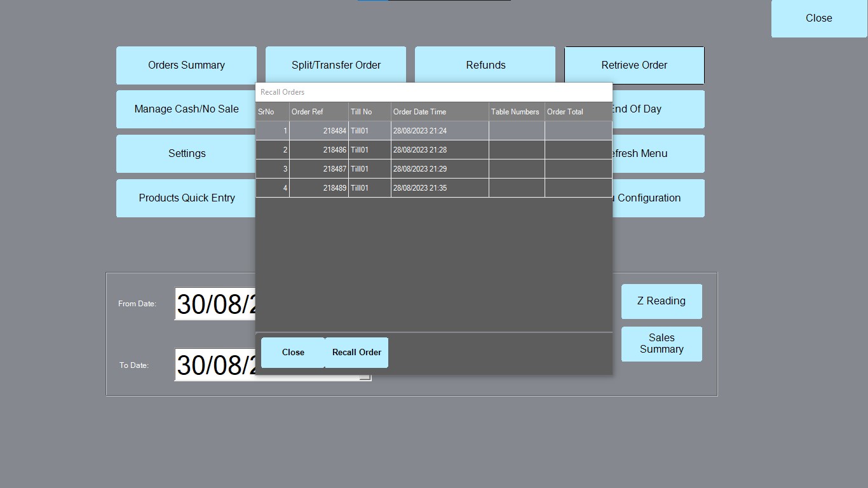Open the To Date calendar dropdown
Viewport: 868px width, 488px height.
click(x=367, y=377)
